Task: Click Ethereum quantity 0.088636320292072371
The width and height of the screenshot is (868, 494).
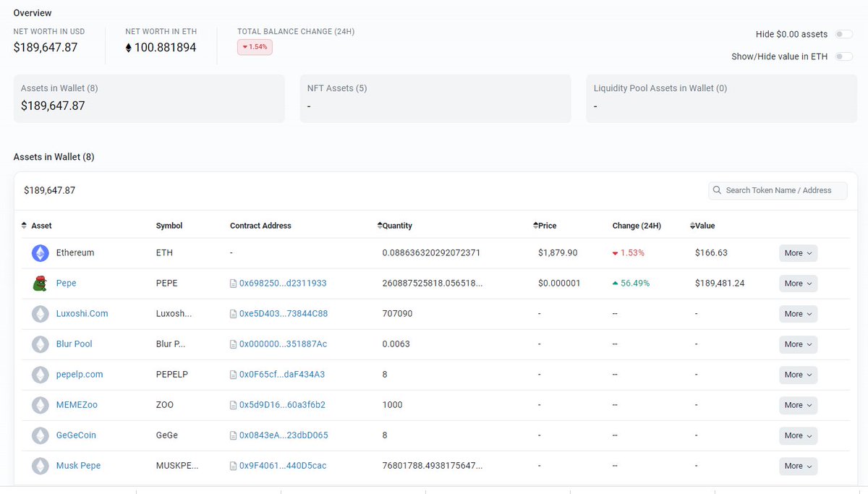Action: coord(431,253)
